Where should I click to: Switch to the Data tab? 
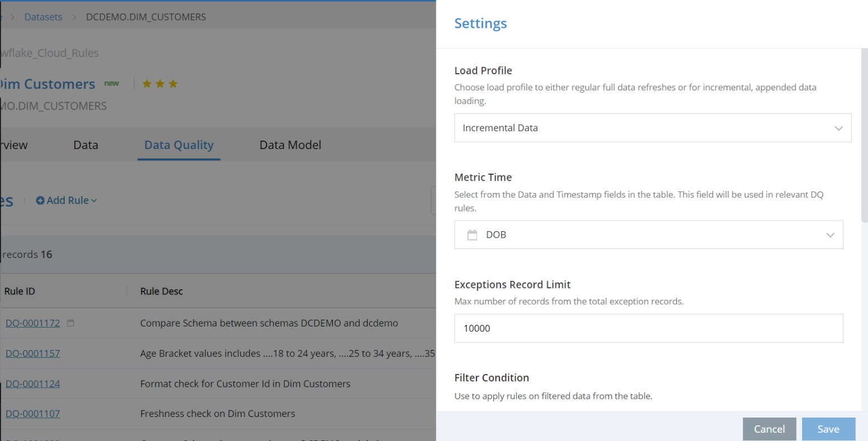pos(85,145)
